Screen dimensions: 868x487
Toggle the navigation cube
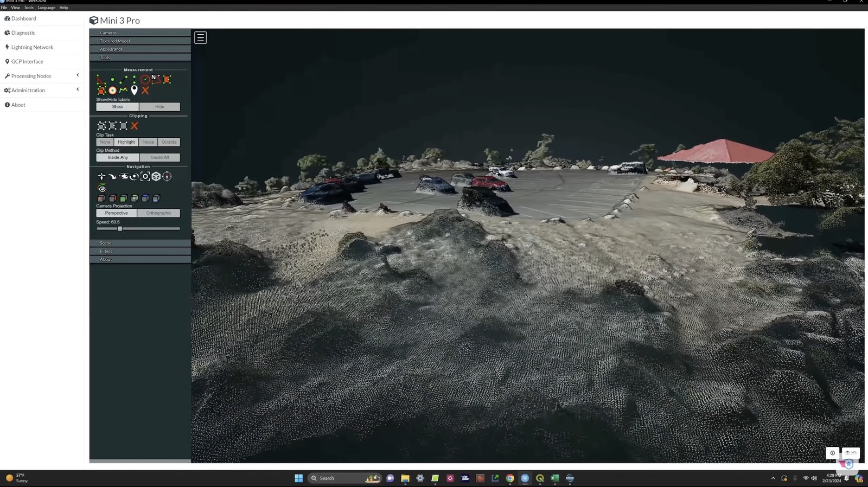156,176
